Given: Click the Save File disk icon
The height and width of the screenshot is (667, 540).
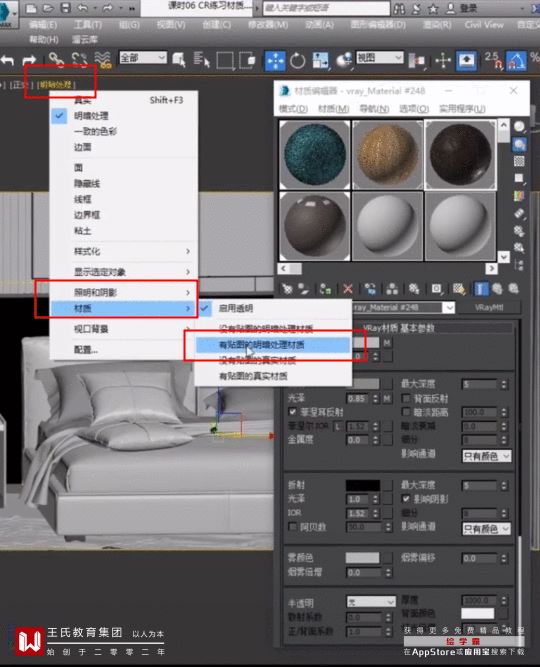Looking at the screenshot, I should click(x=66, y=8).
